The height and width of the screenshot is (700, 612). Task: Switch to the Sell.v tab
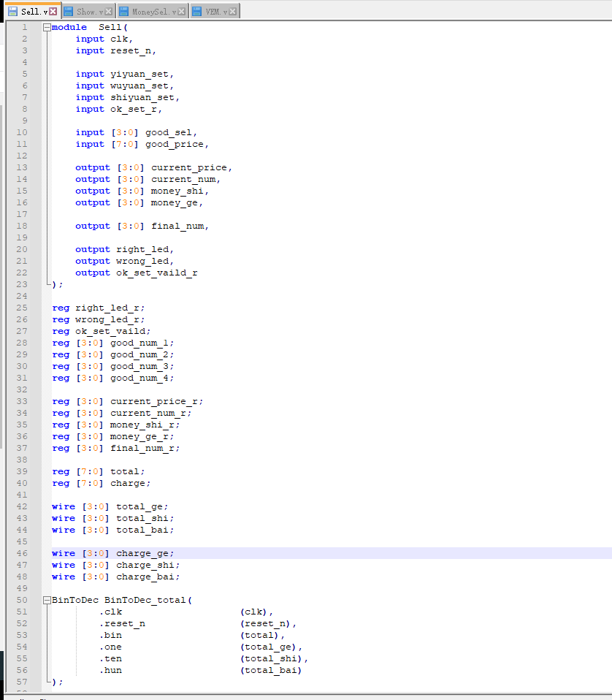(x=33, y=11)
